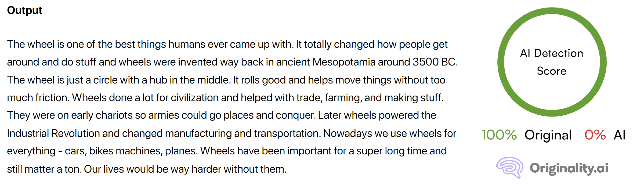Select the 100% original percentage value
The image size is (644, 185).
[x=499, y=135]
